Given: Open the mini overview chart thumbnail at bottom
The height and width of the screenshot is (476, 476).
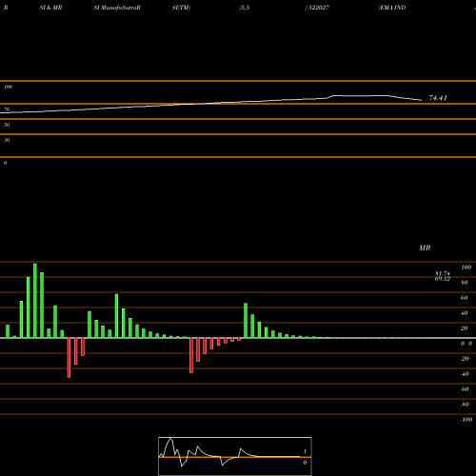Looking at the screenshot, I should [x=235, y=456].
